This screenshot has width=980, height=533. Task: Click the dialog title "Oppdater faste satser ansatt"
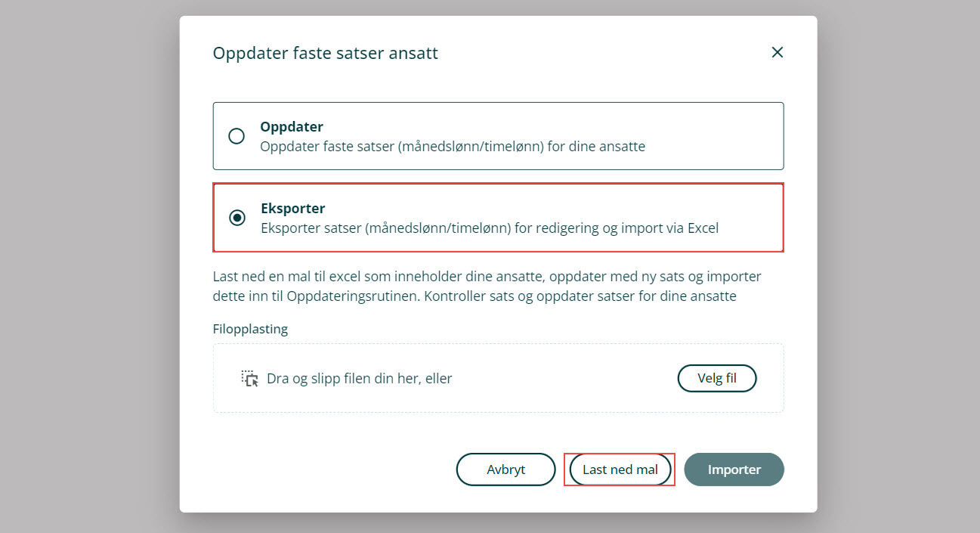[325, 53]
